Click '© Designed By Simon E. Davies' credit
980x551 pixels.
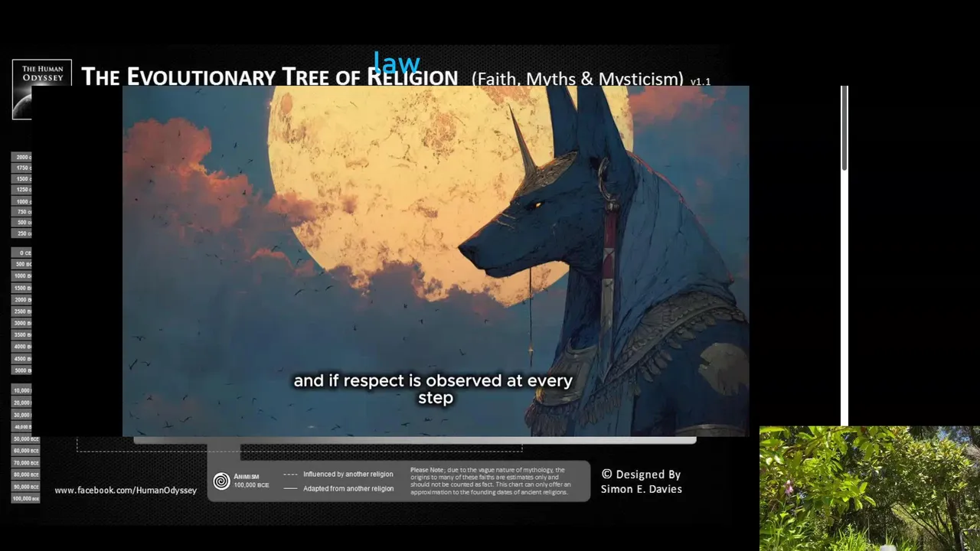pyautogui.click(x=642, y=481)
